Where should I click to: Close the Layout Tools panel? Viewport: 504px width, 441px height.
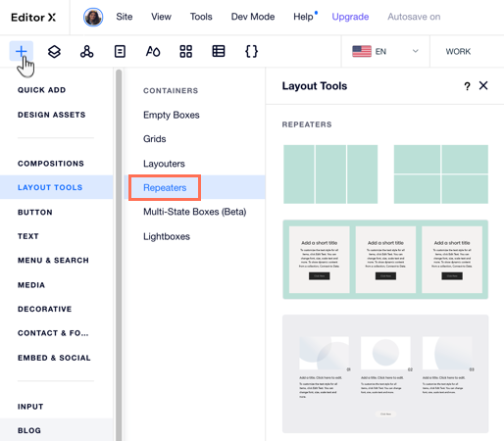(483, 85)
